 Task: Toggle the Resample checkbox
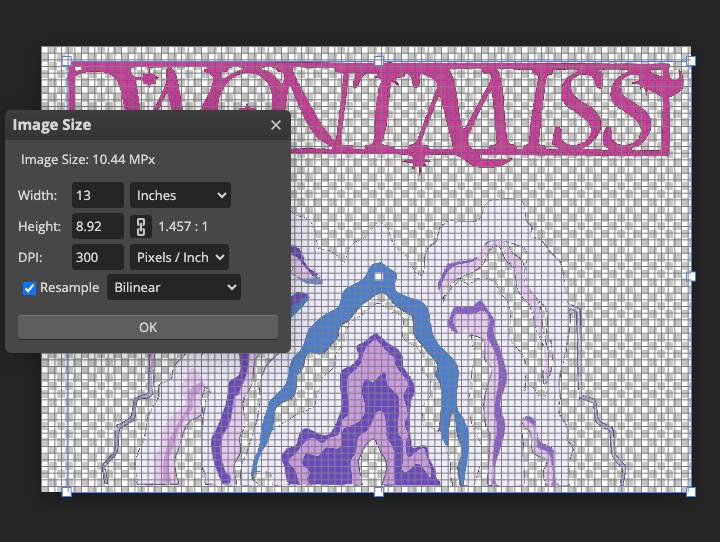[30, 288]
